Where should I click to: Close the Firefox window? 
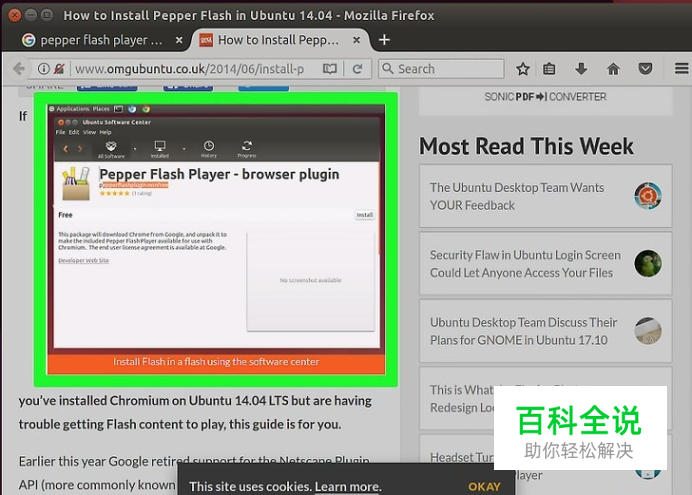(x=15, y=15)
